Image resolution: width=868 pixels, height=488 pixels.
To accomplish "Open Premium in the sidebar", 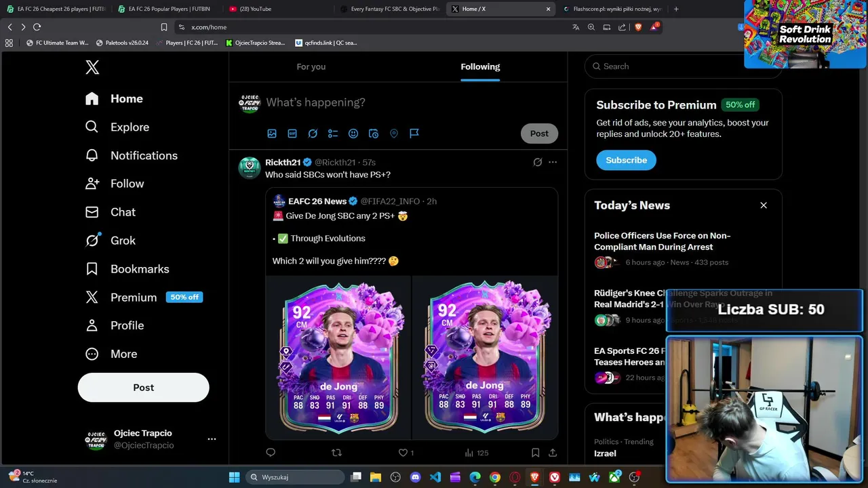I will [143, 298].
